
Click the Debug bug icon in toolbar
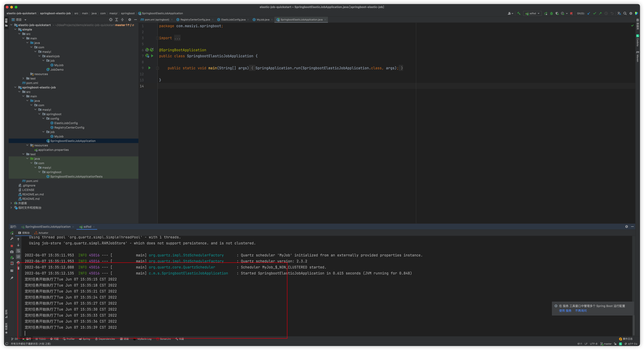551,13
